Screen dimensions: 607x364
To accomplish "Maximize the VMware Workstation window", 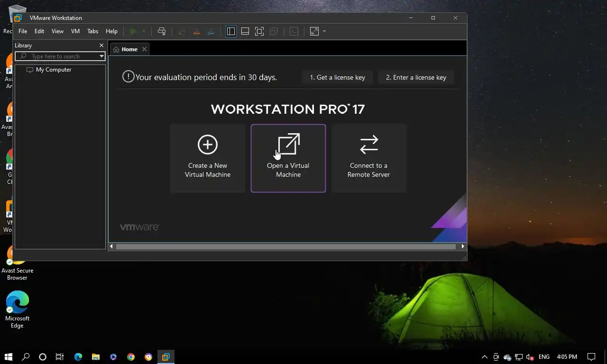I will 433,18.
